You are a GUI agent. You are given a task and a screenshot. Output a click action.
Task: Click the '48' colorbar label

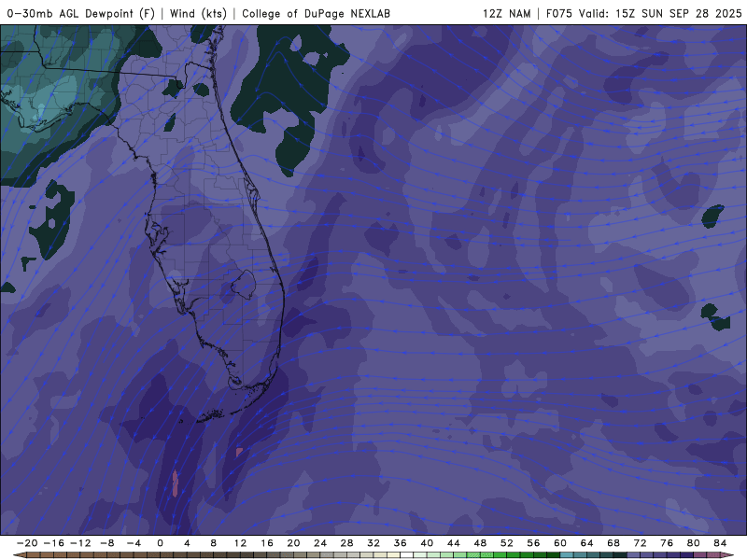click(x=480, y=543)
